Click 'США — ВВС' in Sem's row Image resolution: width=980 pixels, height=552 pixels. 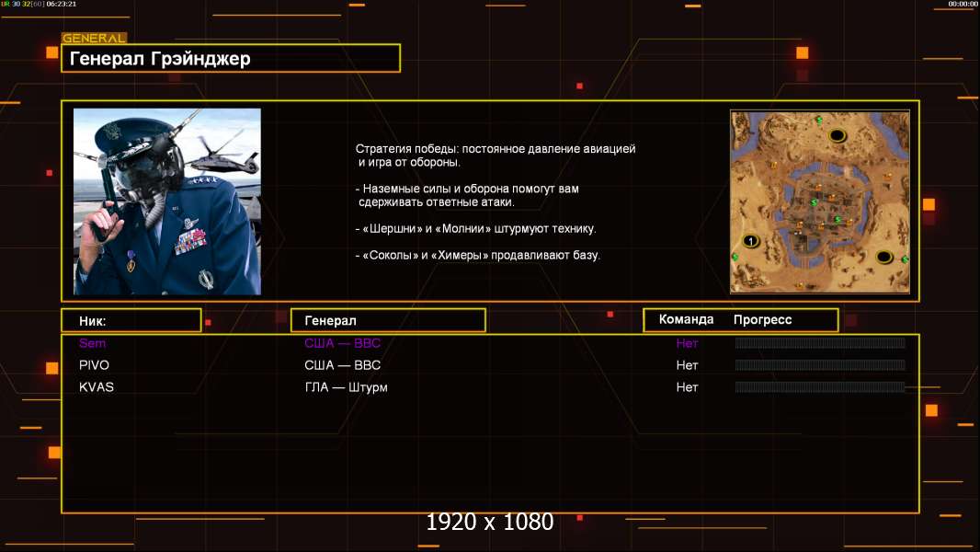tap(343, 342)
